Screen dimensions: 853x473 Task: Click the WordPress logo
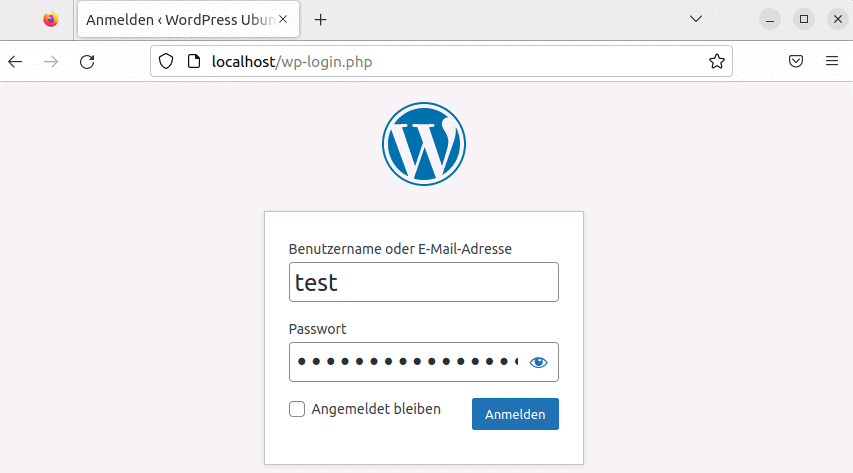424,144
